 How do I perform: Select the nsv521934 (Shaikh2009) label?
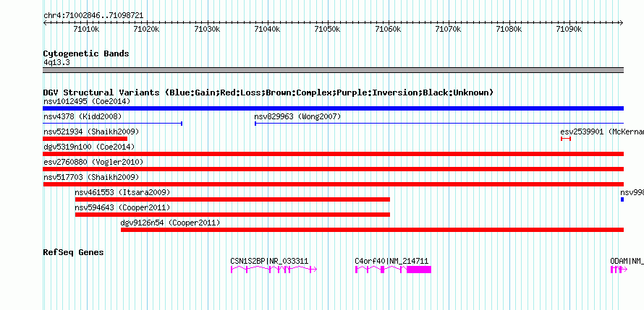pyautogui.click(x=91, y=132)
